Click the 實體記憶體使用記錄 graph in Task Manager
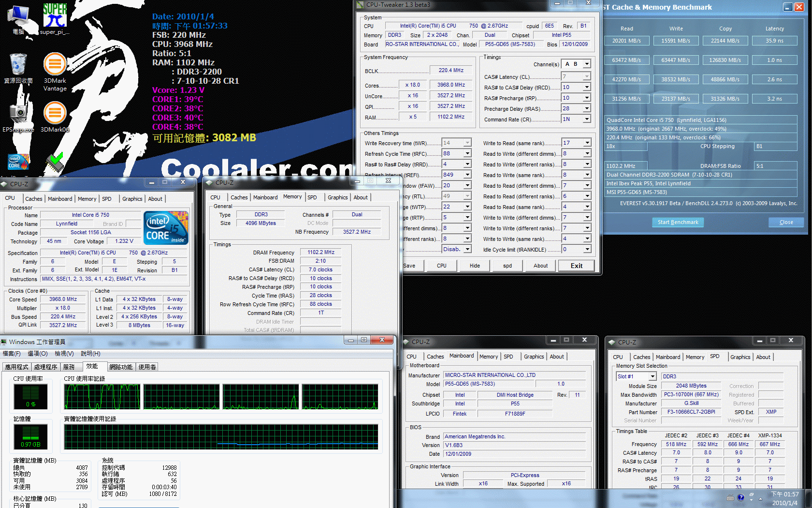 click(221, 436)
